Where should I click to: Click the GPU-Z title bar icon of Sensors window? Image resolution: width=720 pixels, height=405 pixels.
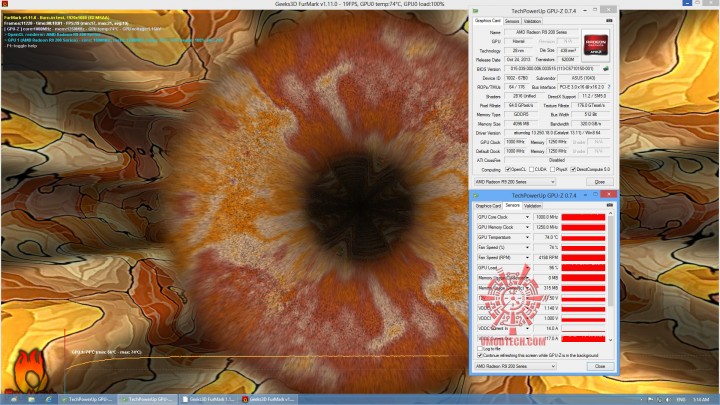476,195
